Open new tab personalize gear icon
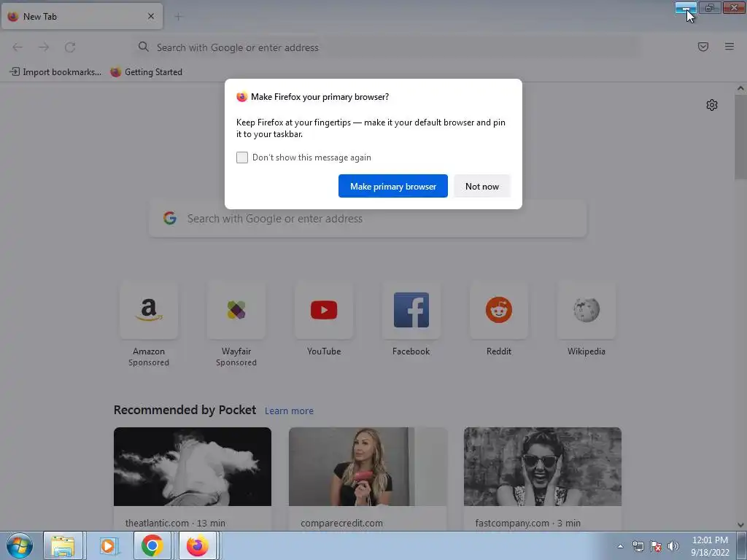 (x=712, y=105)
